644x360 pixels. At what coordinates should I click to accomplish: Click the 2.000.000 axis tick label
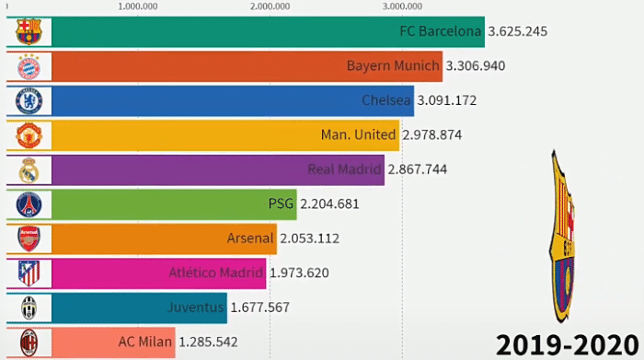click(270, 6)
